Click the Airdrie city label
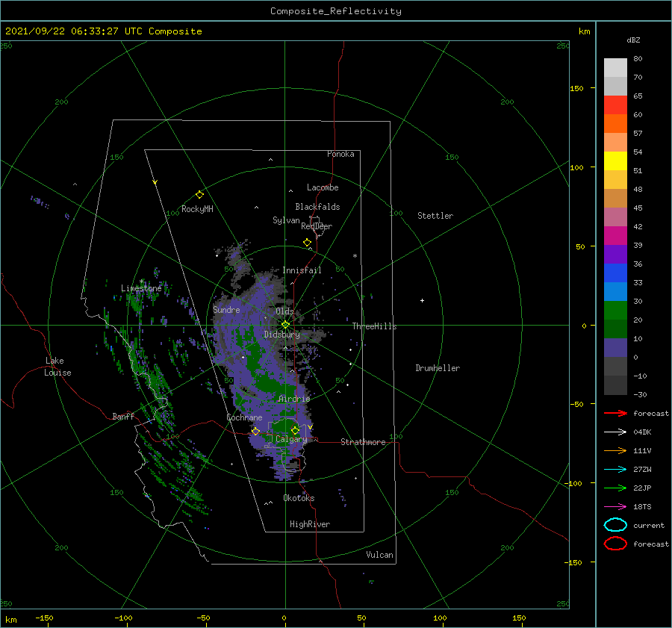The image size is (672, 628). (294, 399)
